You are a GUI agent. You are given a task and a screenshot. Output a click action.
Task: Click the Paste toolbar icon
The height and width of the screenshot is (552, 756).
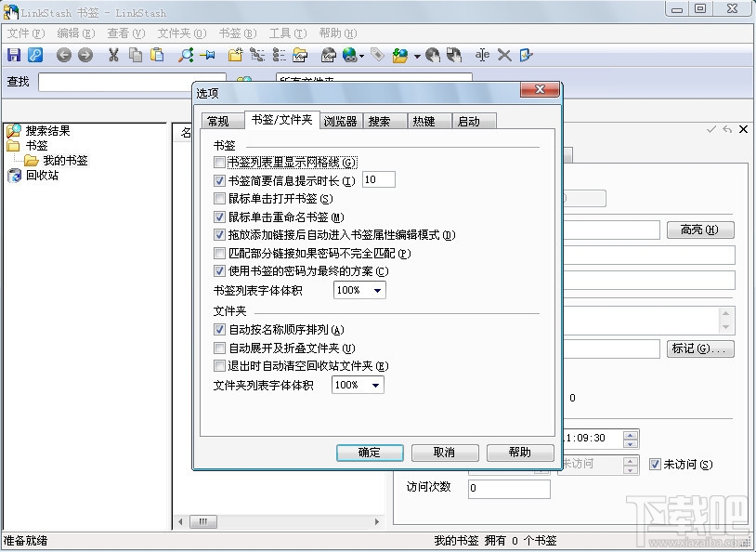156,55
